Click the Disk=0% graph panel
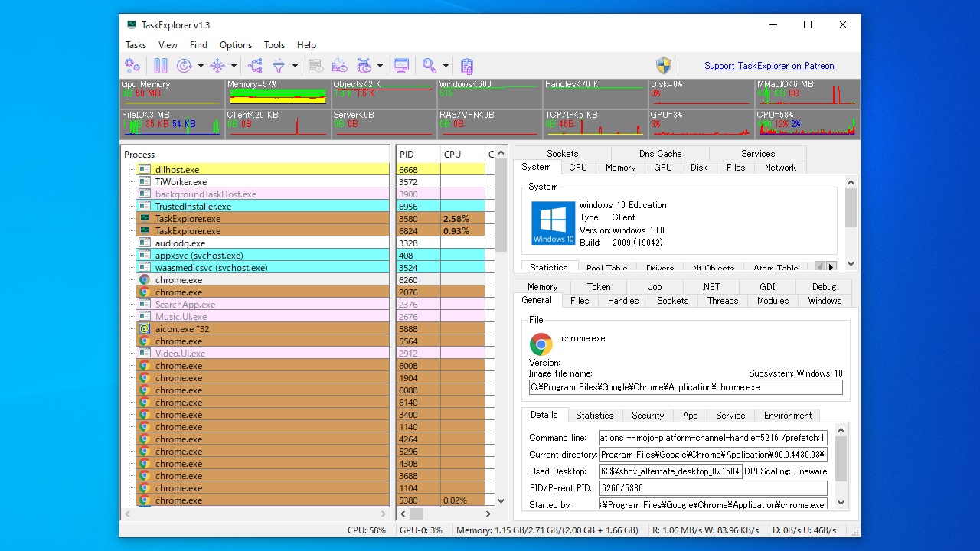The width and height of the screenshot is (980, 551). [x=701, y=93]
